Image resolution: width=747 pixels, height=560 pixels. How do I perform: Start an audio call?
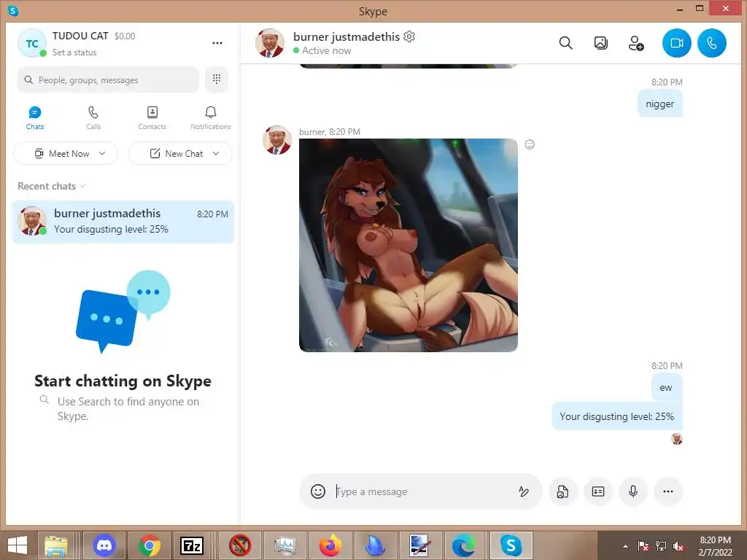coord(712,43)
